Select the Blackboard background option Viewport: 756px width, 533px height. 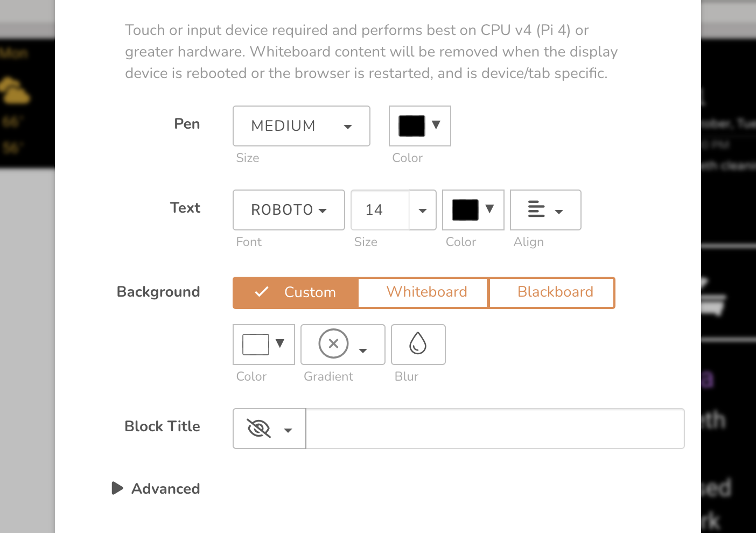(555, 292)
